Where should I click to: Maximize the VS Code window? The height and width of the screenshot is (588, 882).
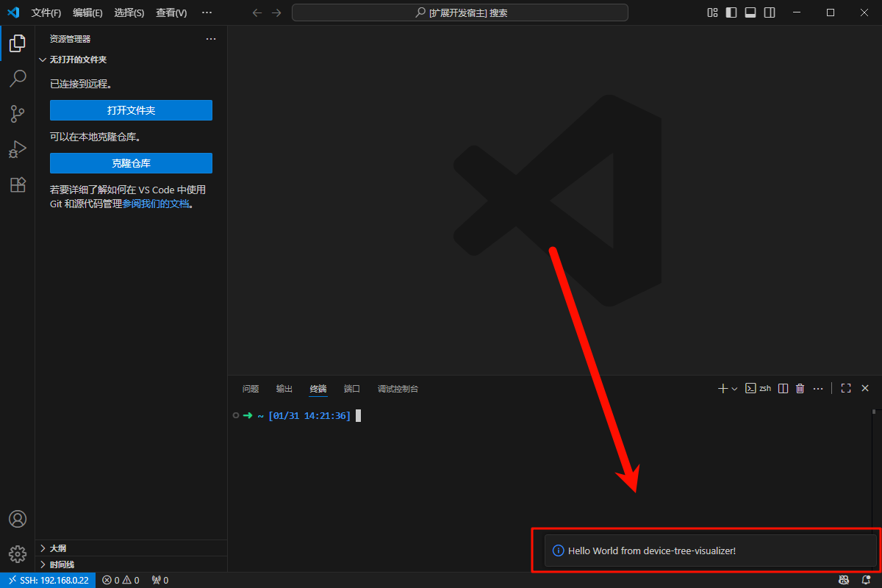pyautogui.click(x=831, y=12)
